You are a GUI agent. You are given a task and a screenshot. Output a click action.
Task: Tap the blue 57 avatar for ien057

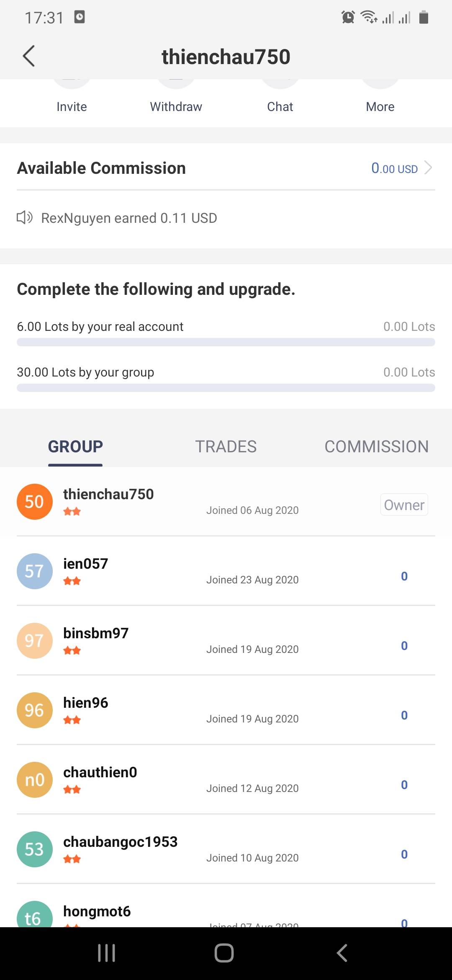tap(35, 571)
